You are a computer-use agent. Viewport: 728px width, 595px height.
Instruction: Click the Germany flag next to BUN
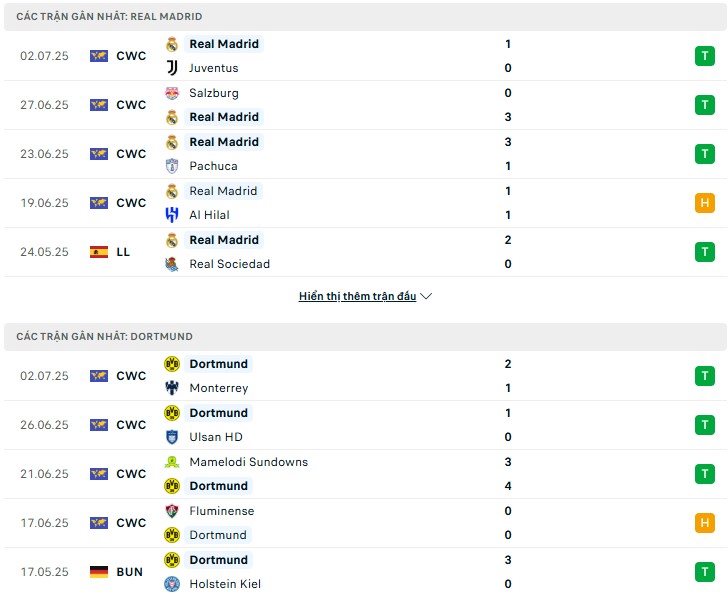99,572
